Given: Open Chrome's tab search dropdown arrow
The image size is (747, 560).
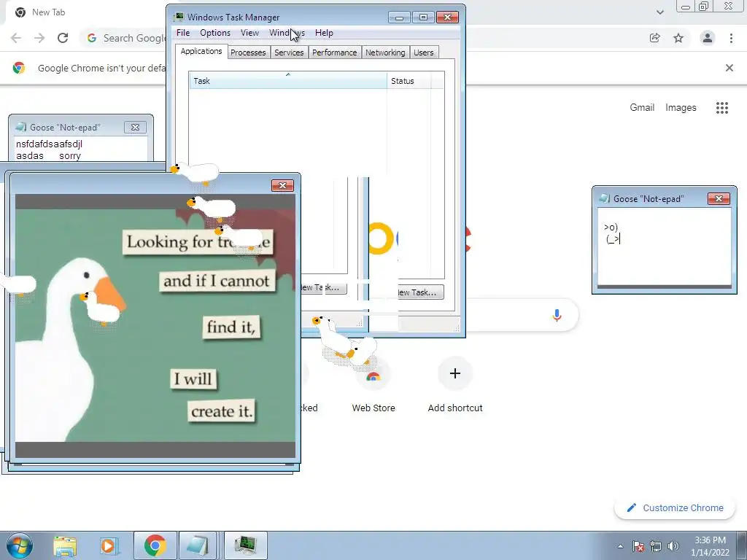Looking at the screenshot, I should click(659, 12).
